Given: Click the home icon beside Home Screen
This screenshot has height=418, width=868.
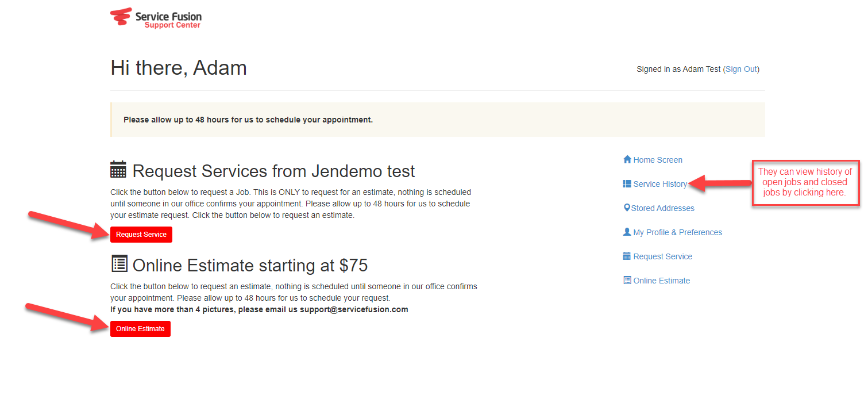Looking at the screenshot, I should pyautogui.click(x=627, y=159).
